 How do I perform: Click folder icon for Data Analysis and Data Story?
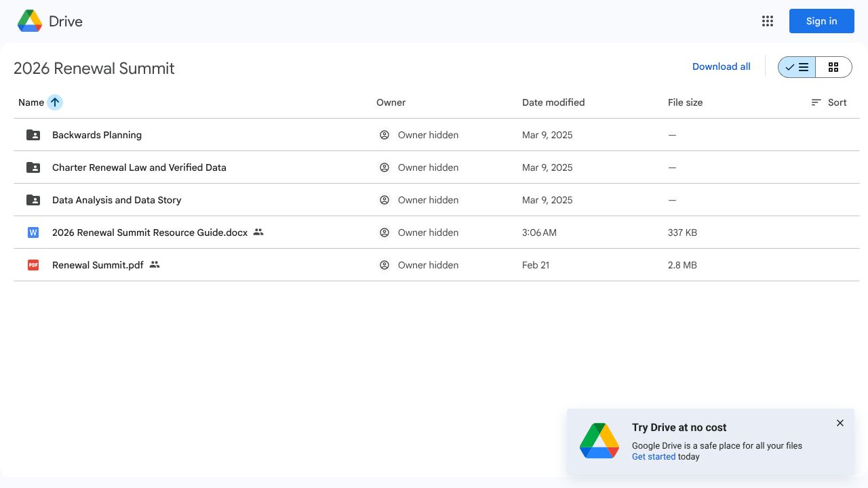(x=33, y=200)
